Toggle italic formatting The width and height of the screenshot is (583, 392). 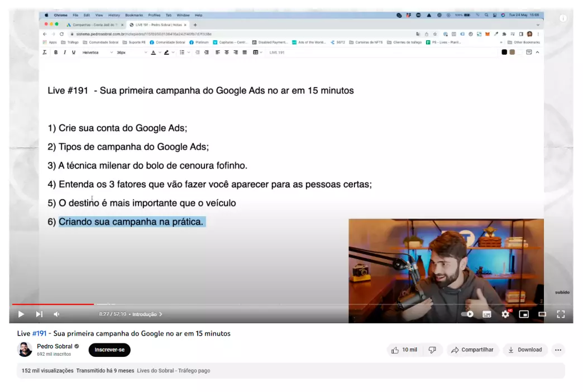pos(65,52)
